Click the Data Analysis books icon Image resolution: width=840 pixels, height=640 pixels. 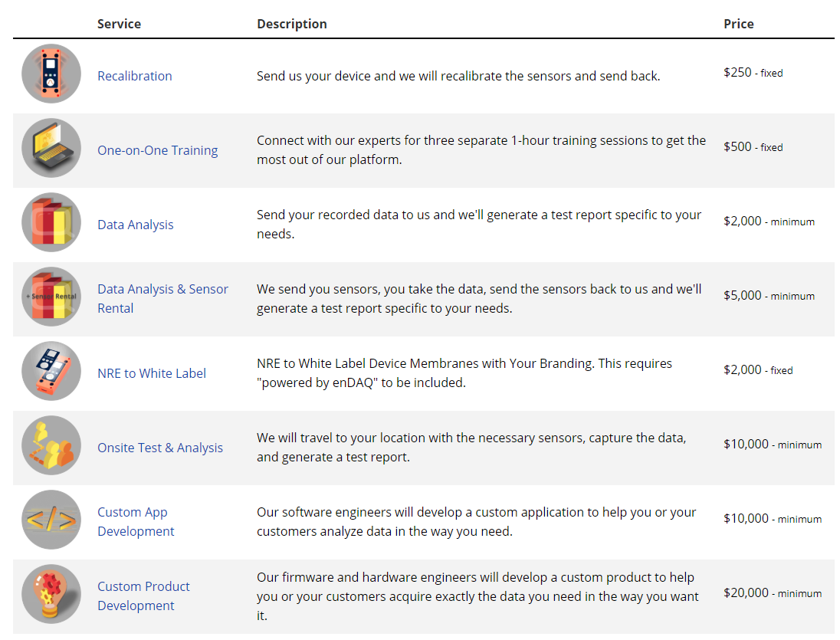51,222
